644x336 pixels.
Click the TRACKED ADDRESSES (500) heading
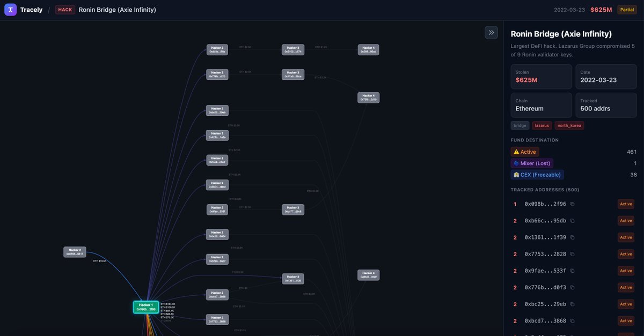tap(545, 190)
